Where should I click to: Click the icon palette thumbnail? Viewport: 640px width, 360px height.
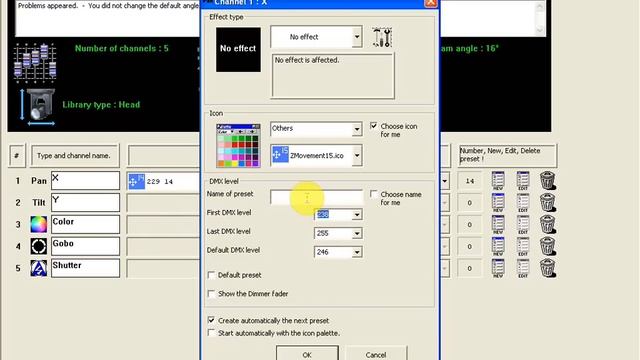[238, 146]
